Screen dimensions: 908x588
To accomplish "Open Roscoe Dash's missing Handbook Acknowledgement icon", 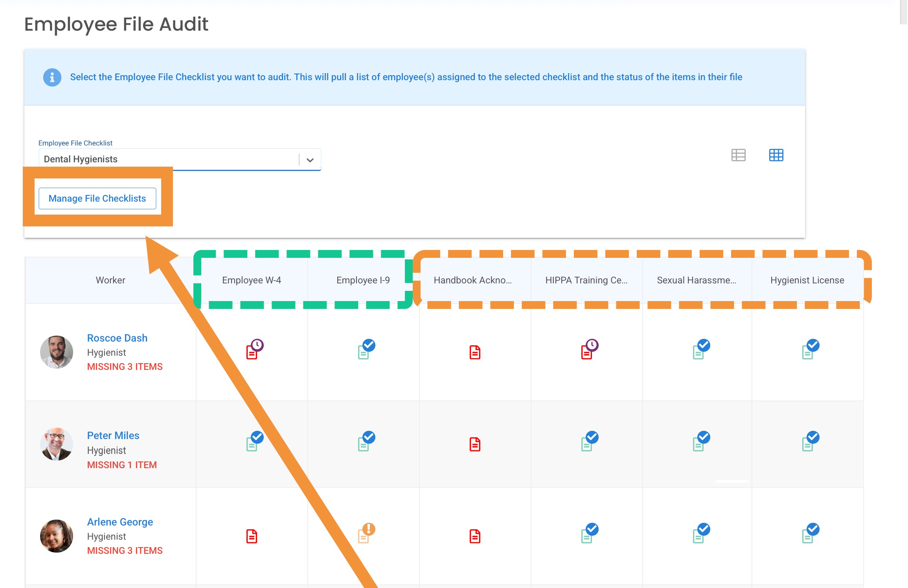I will point(475,352).
